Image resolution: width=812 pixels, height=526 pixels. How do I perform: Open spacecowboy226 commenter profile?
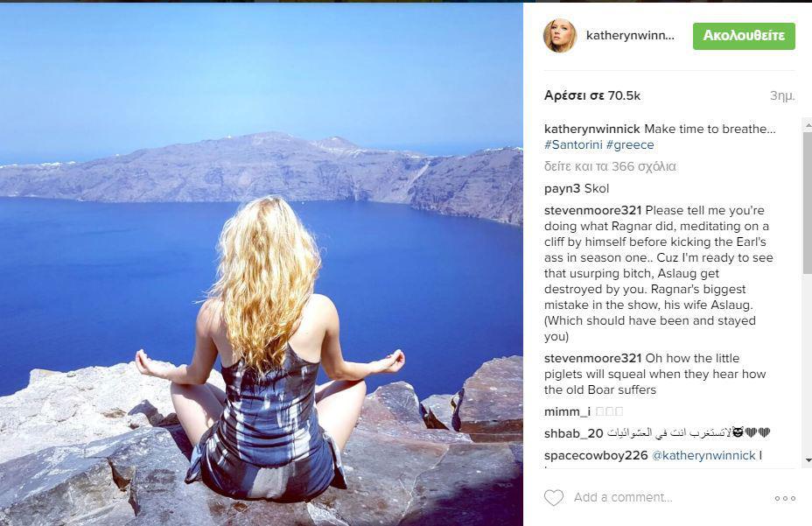point(596,455)
